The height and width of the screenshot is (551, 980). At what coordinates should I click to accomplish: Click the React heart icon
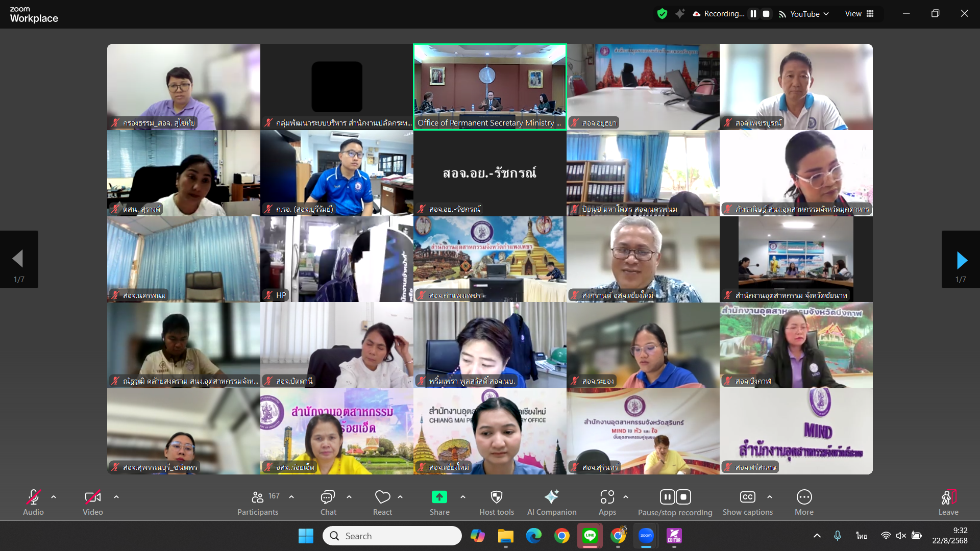382,497
